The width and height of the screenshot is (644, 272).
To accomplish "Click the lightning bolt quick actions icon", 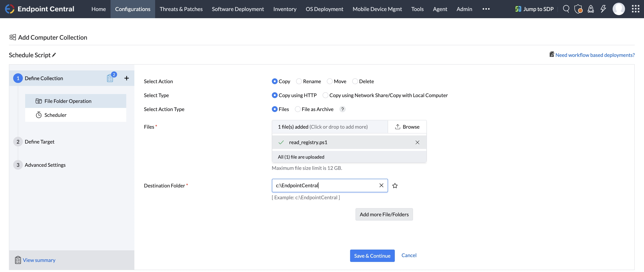I will [x=603, y=9].
